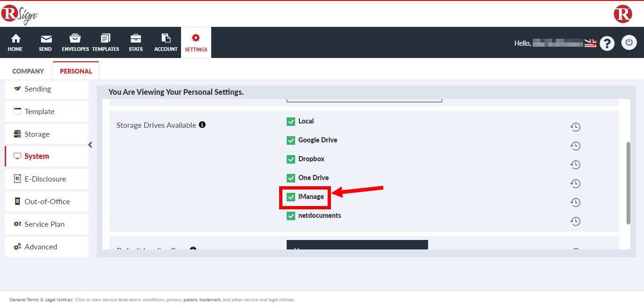The width and height of the screenshot is (644, 306).
Task: Disable the iManage storage checkbox
Action: tap(291, 197)
